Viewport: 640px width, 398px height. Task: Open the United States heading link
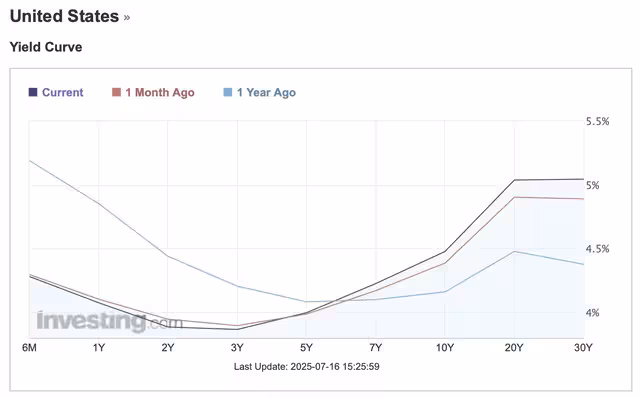pos(64,16)
